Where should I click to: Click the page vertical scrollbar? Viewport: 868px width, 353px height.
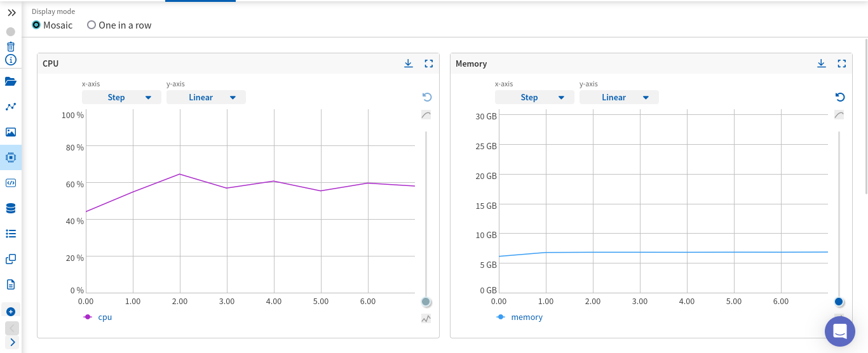(x=865, y=116)
